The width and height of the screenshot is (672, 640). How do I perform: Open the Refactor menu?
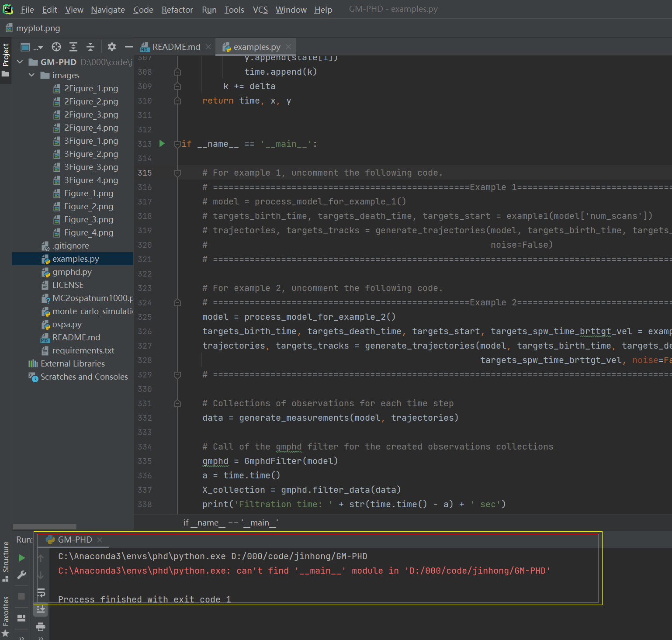coord(177,10)
